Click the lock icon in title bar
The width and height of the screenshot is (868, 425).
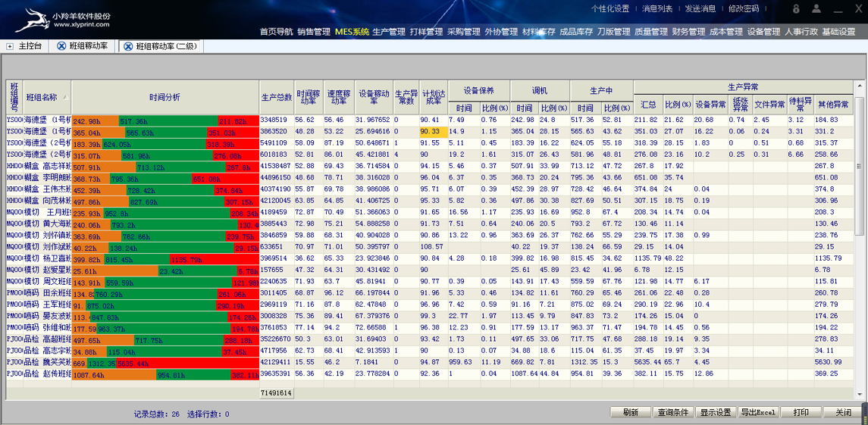796,9
